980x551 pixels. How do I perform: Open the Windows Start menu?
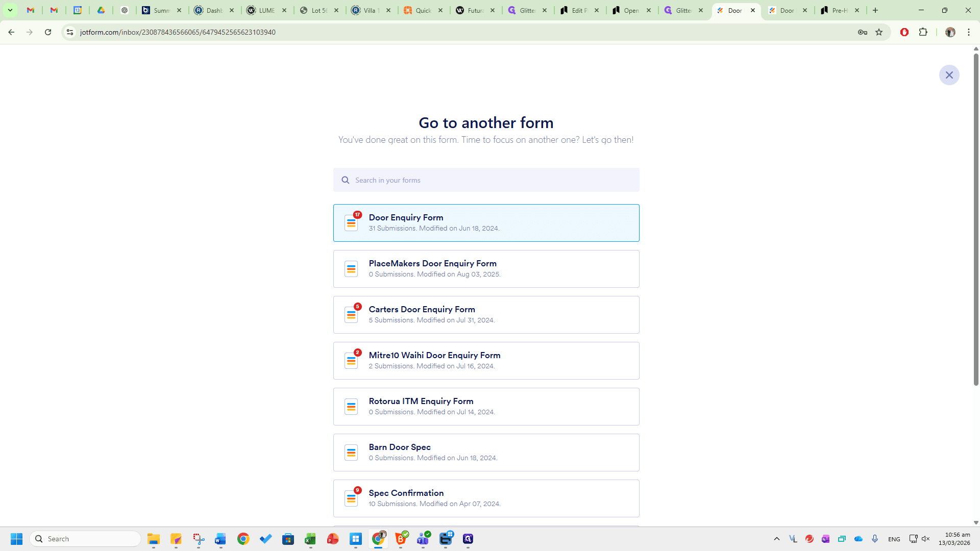click(16, 539)
